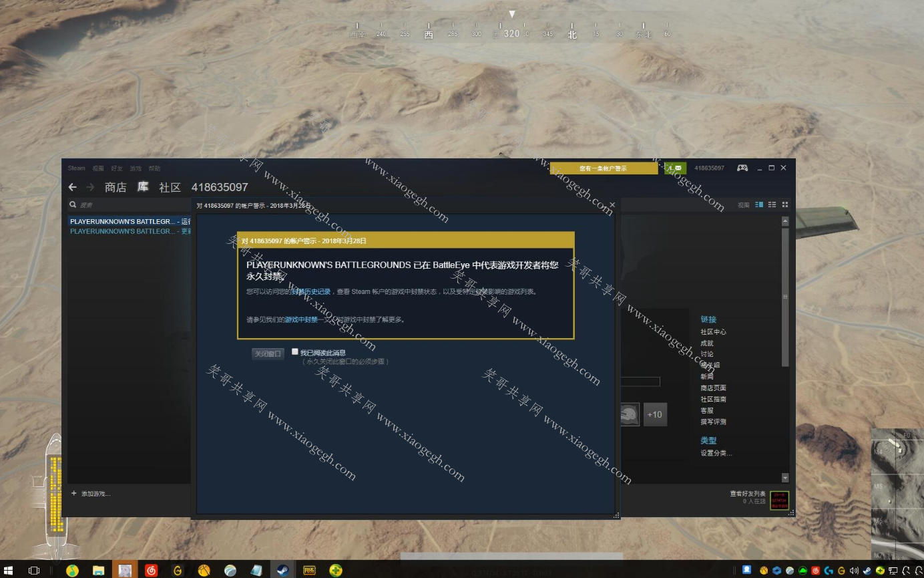Open the 商店页面 link
Viewport: 924px width, 578px height.
coord(713,388)
